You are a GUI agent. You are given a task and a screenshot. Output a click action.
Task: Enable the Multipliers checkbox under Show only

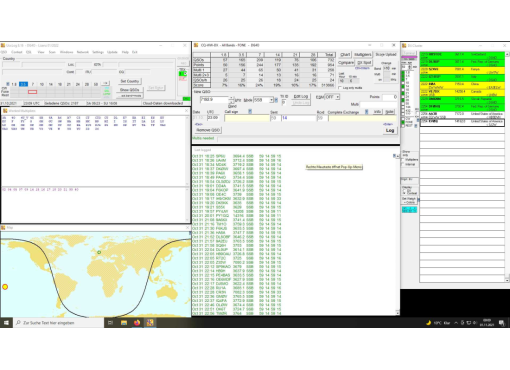[x=403, y=160]
